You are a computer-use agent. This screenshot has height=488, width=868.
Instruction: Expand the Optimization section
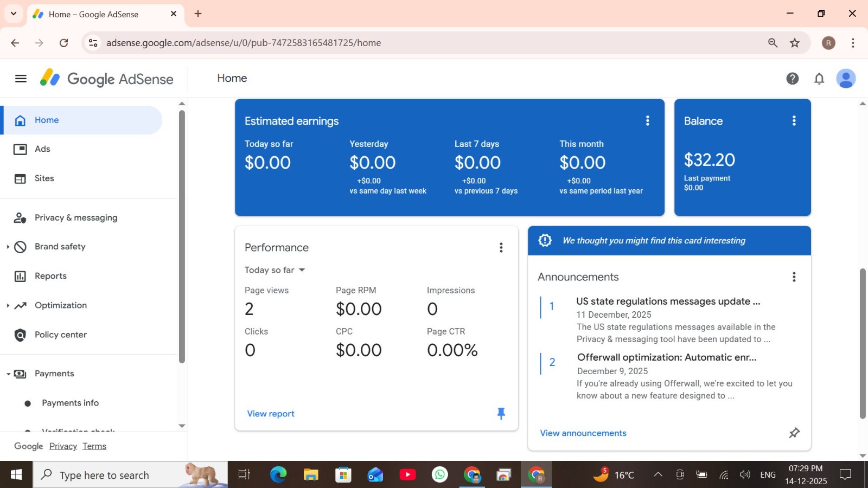(x=8, y=305)
